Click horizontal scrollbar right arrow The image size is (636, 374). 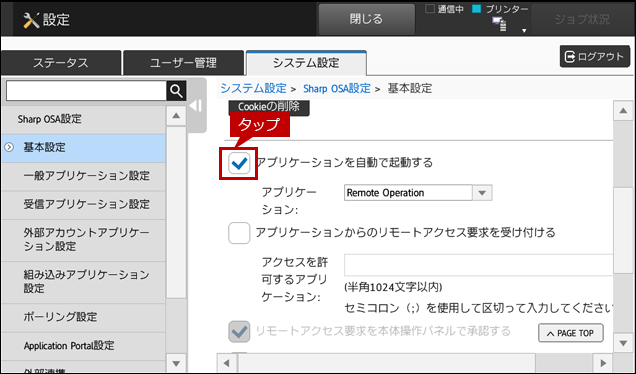pyautogui.click(x=603, y=363)
